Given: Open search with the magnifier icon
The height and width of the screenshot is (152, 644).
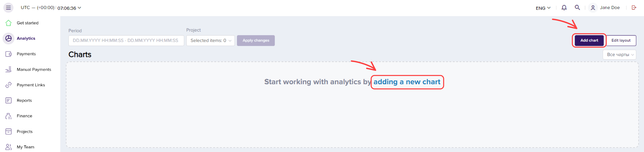Looking at the screenshot, I should [x=577, y=7].
